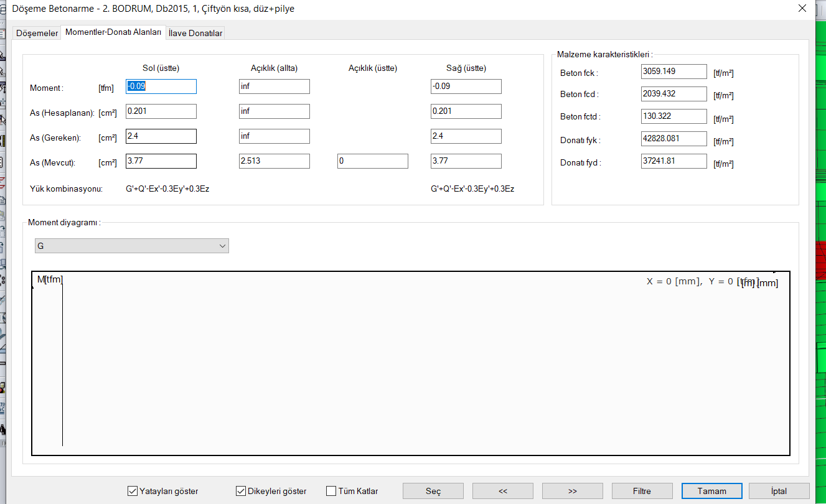Select the Momentler-Donatı Alanları tab

click(113, 32)
